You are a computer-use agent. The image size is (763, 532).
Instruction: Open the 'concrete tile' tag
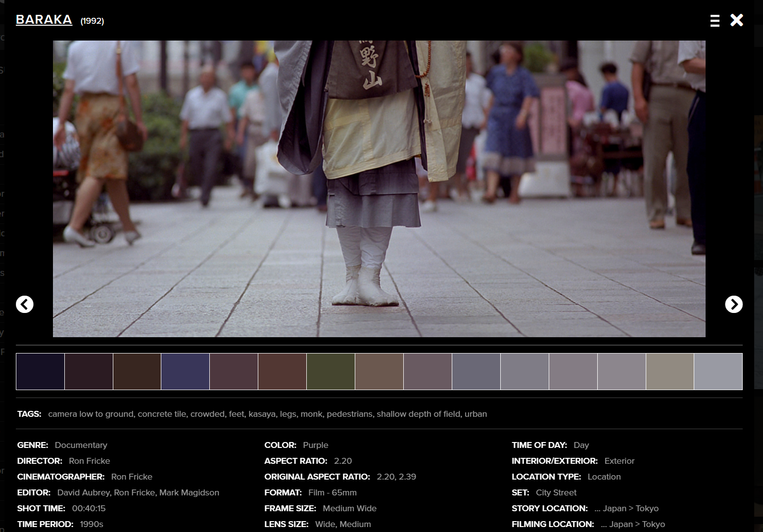161,414
